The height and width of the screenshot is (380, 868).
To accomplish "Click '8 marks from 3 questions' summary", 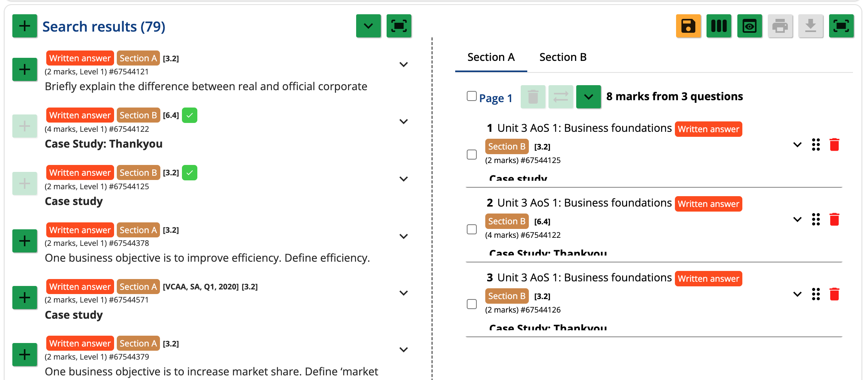I will (x=675, y=96).
